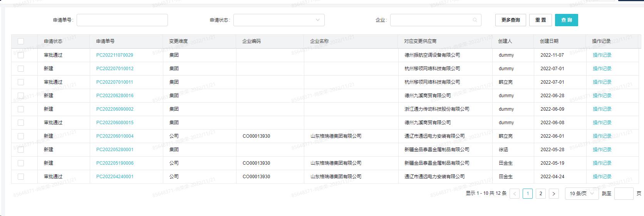Open 更多查询 advanced search
Image resolution: width=644 pixels, height=216 pixels.
[x=510, y=20]
